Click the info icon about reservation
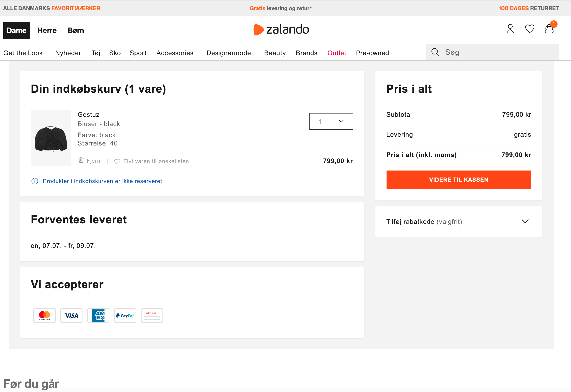Viewport: 571px width, 392px height. [35, 181]
